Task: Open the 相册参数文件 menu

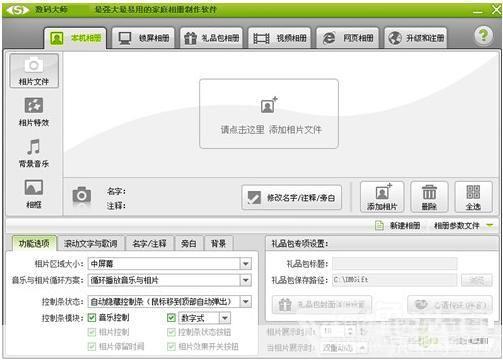Action: (x=456, y=226)
